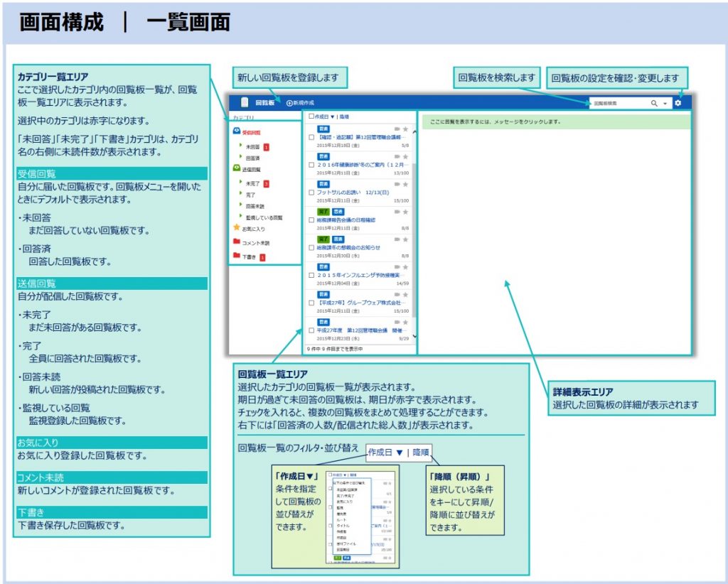Open the 作成日 ▼ sort dropdown in the list header

click(x=324, y=117)
